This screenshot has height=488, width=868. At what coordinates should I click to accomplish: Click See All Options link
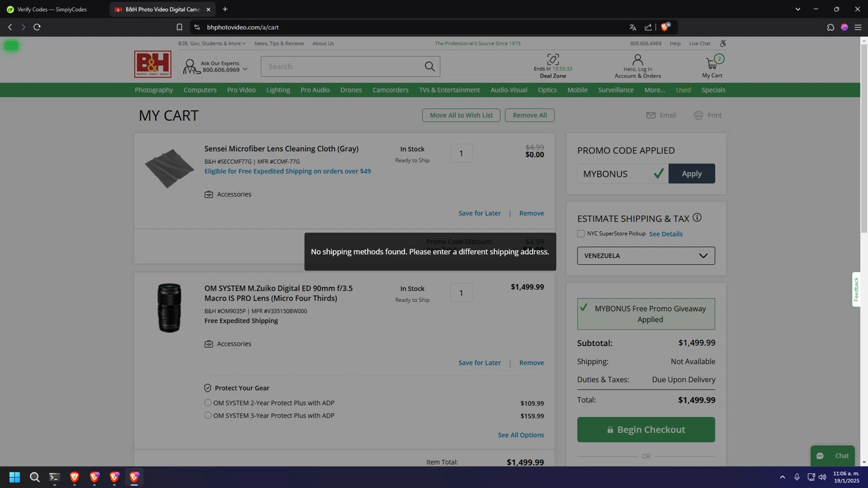click(x=521, y=435)
